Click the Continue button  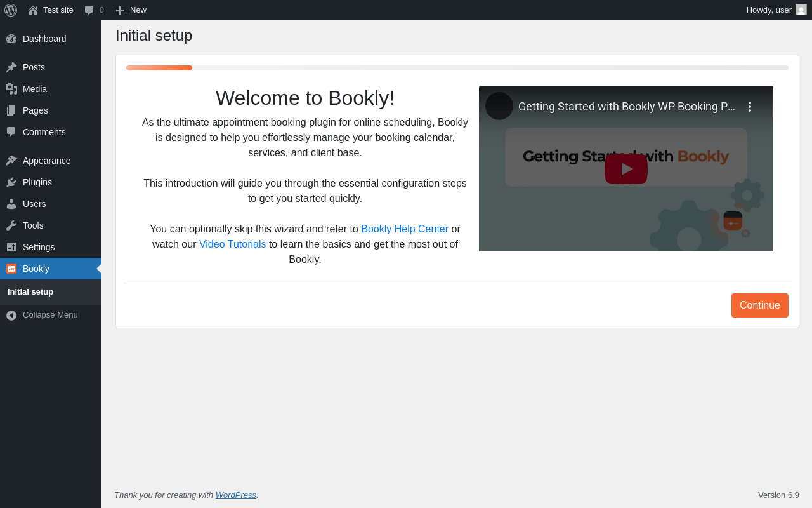coord(760,305)
